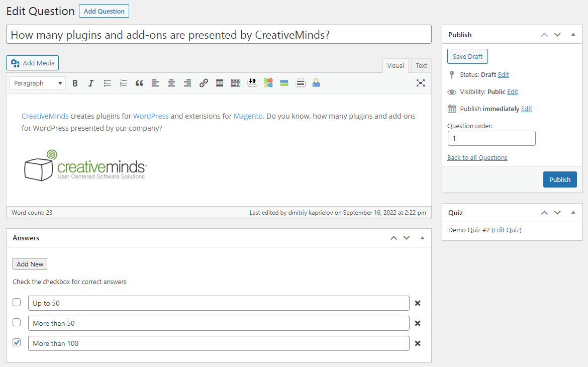Delete the 'More than 50' answer
The image size is (588, 367).
(417, 323)
